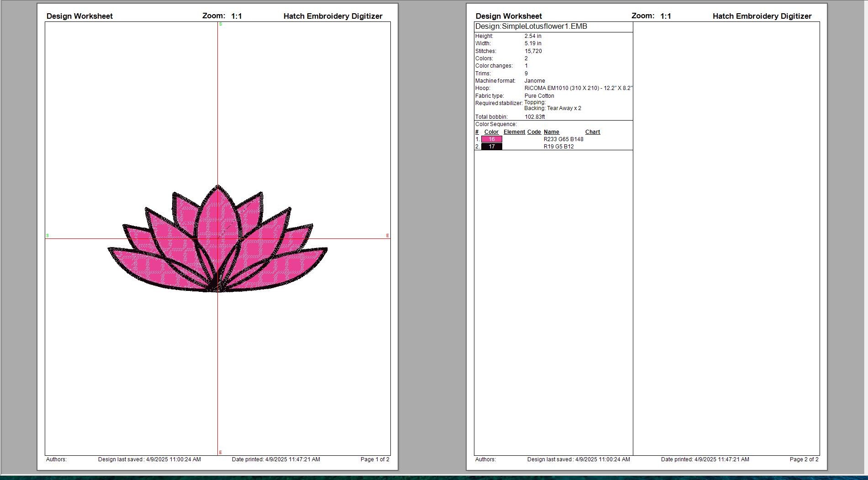Click the hoop value RiCOMA EM1010

coord(579,88)
